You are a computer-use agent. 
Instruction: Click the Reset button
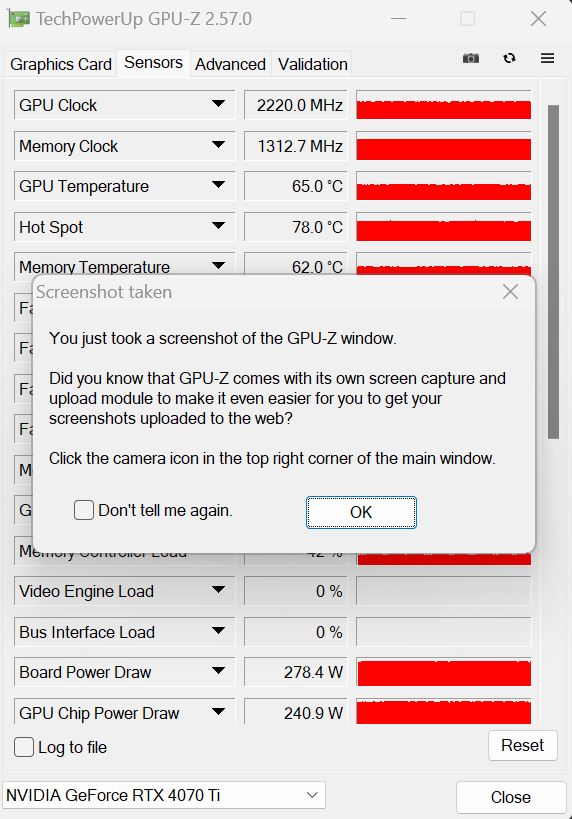(x=522, y=745)
